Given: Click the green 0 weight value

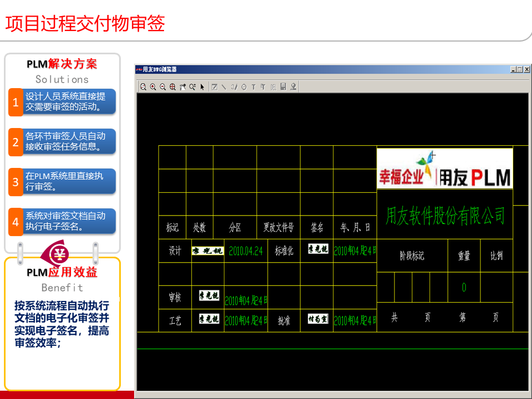Looking at the screenshot, I should (464, 288).
